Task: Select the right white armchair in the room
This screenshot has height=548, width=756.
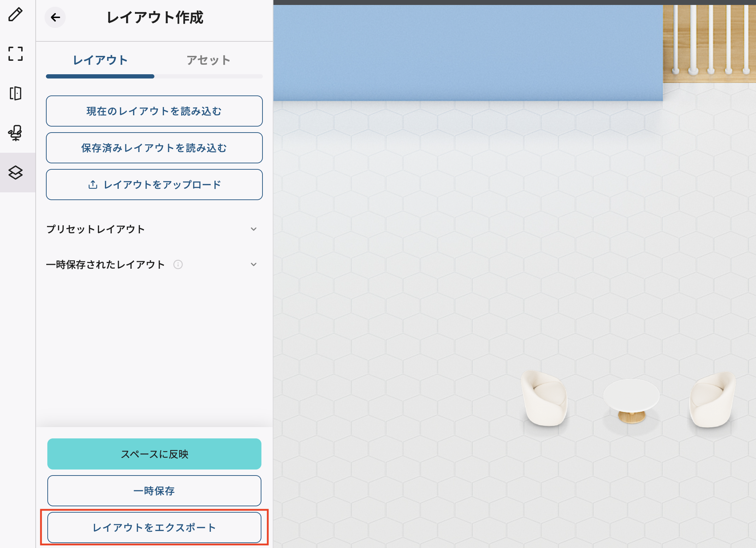Action: 713,400
